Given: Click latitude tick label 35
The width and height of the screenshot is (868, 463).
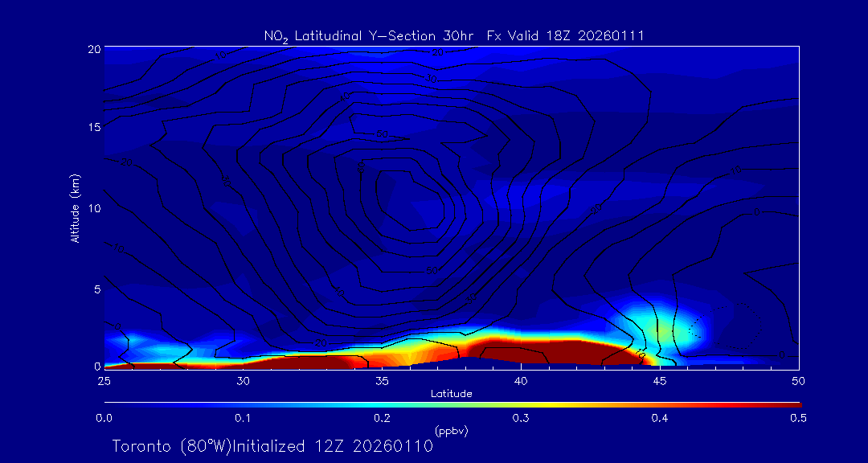Looking at the screenshot, I should 382,380.
